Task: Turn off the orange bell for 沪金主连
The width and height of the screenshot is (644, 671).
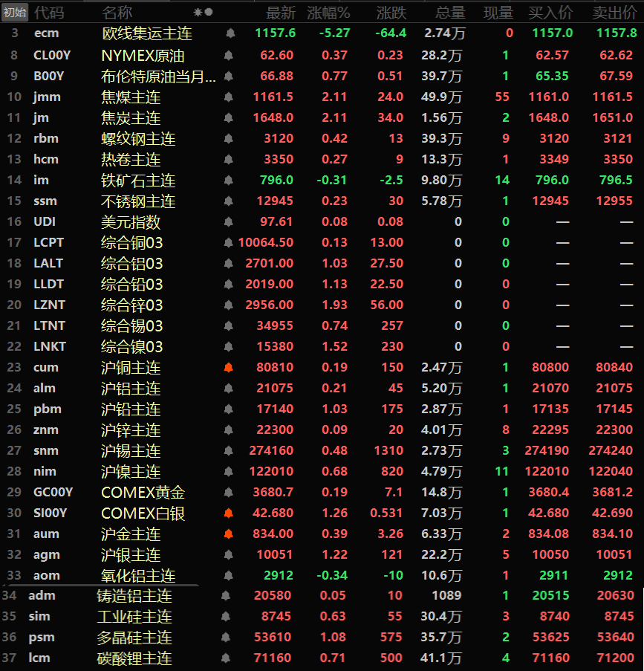Action: (229, 534)
